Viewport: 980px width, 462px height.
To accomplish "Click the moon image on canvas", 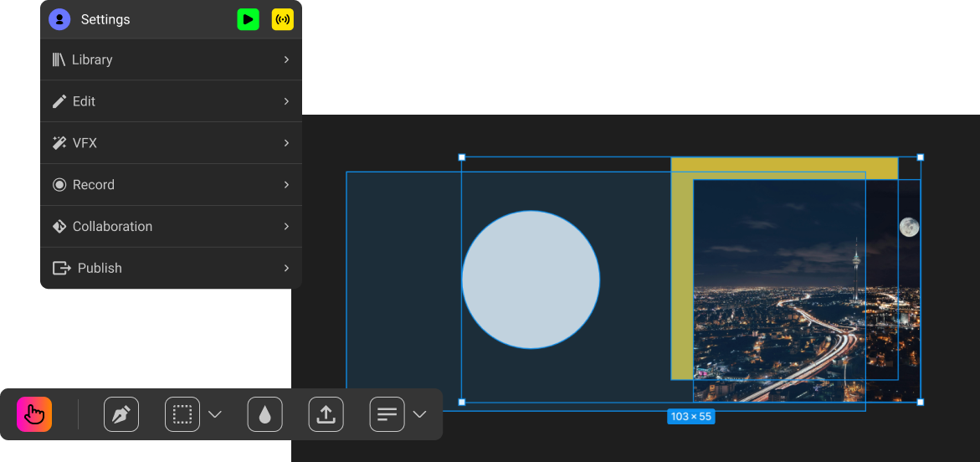I will (x=909, y=227).
